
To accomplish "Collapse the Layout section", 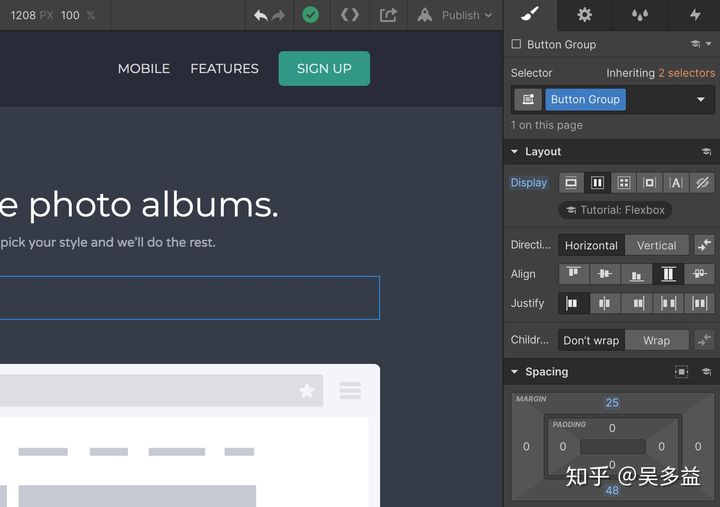I will (514, 152).
